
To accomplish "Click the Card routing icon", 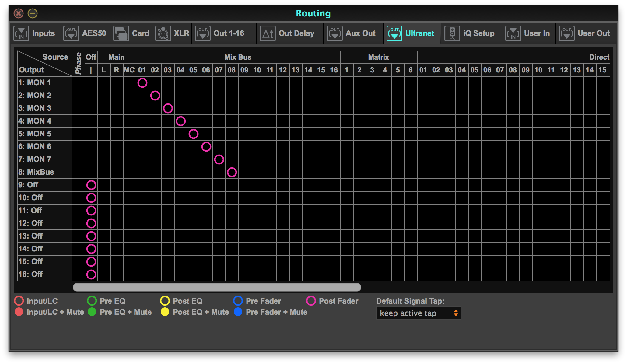I will 121,33.
